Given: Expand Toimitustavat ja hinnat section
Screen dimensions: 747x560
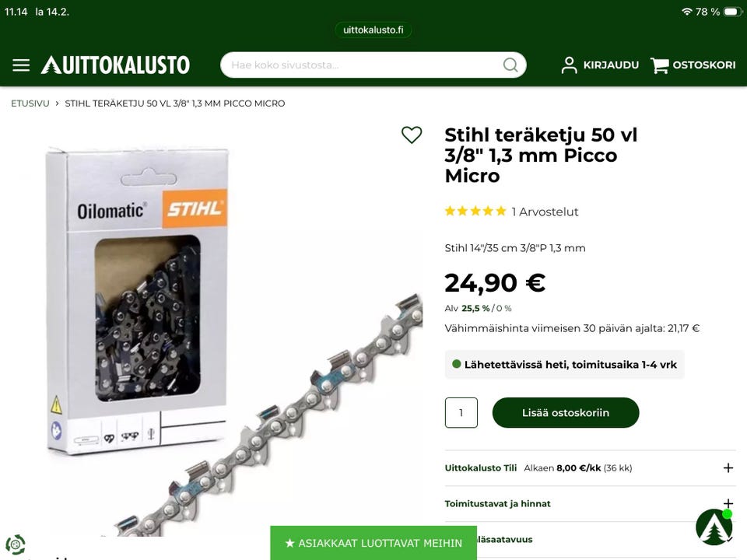Looking at the screenshot, I should (x=590, y=504).
